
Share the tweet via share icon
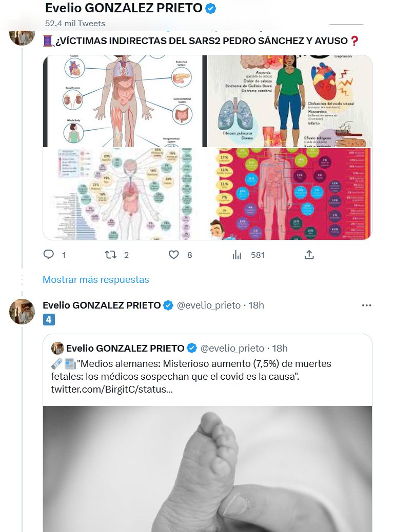[309, 255]
